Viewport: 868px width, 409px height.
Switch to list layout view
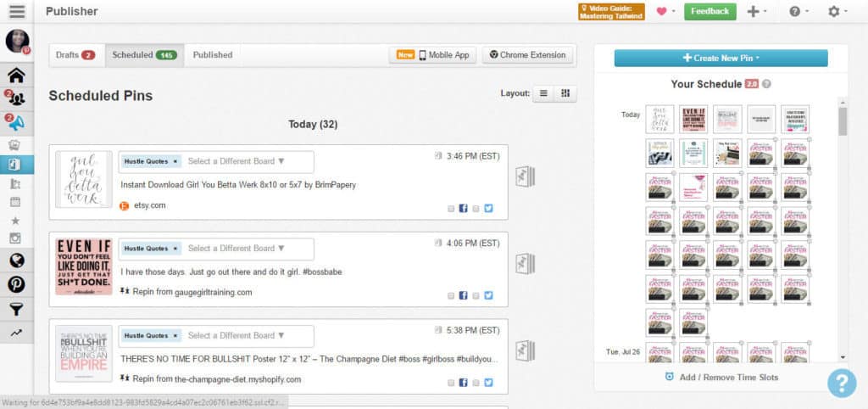543,93
